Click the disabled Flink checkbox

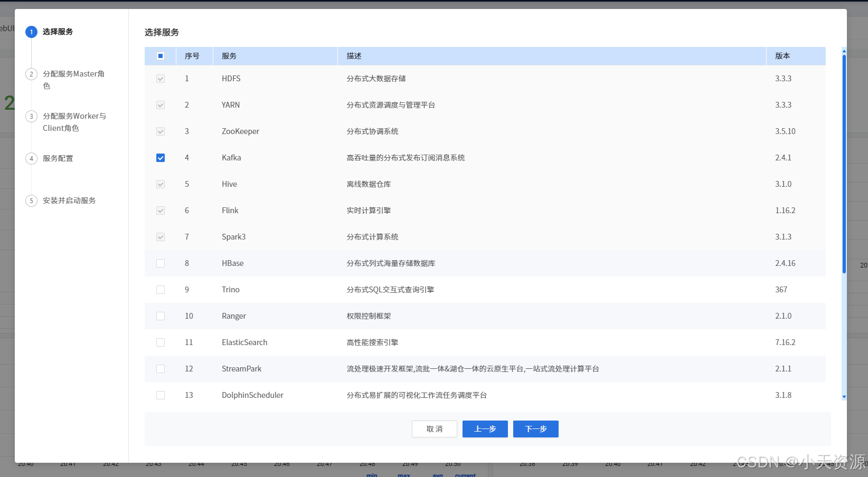161,211
